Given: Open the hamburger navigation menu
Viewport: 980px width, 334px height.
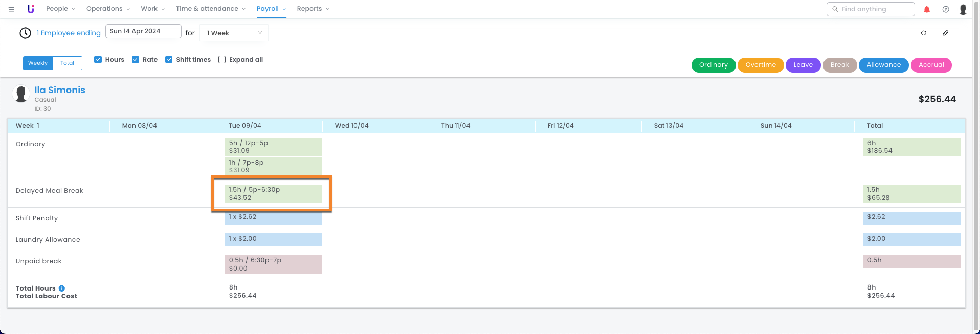Looking at the screenshot, I should 11,9.
